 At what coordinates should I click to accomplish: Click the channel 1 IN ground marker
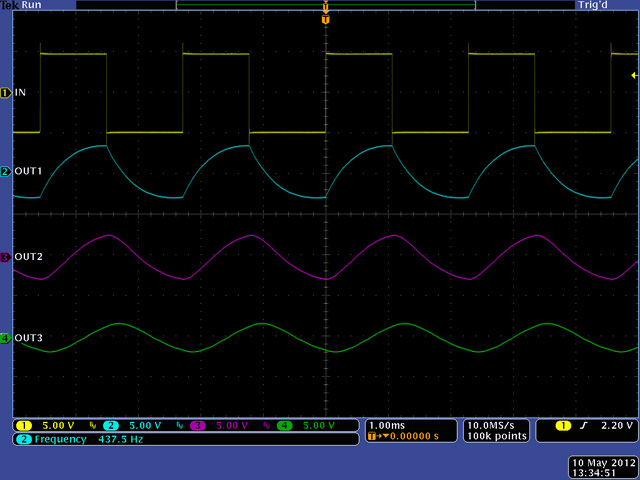point(5,92)
